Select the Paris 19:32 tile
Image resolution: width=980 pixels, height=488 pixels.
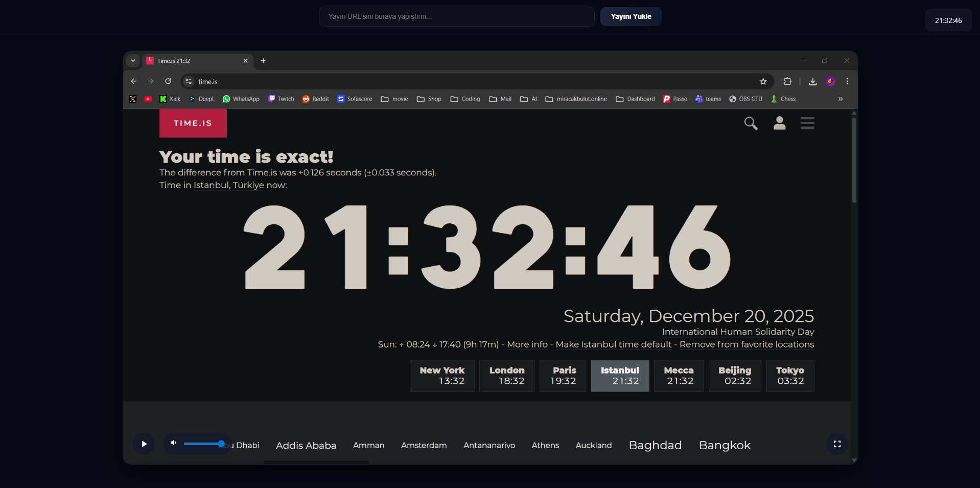pyautogui.click(x=563, y=376)
